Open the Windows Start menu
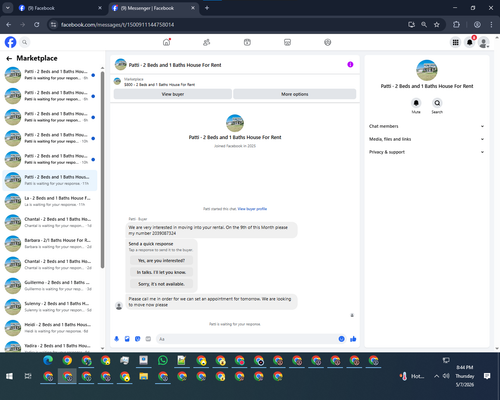 click(9, 376)
